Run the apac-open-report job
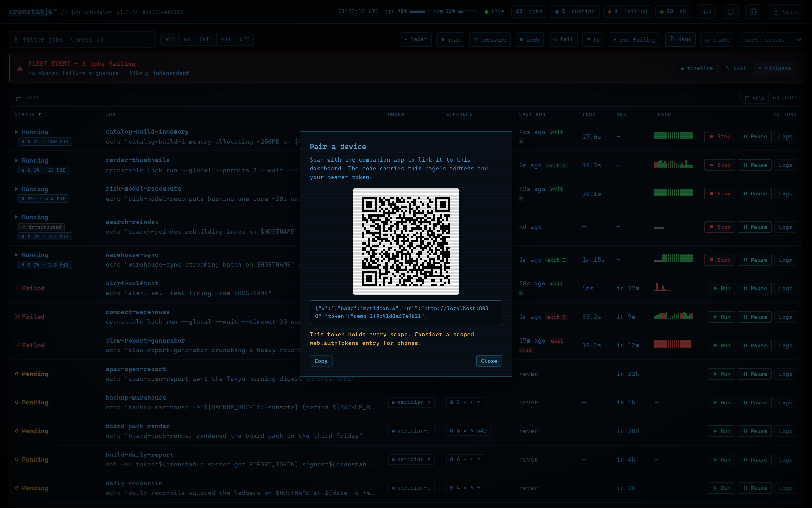This screenshot has width=812, height=508. tap(721, 374)
